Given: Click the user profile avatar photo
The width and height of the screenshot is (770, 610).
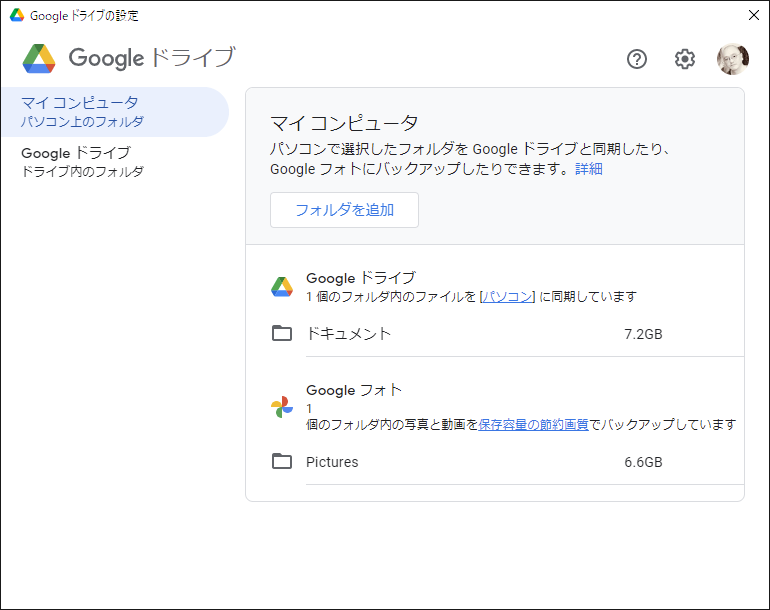Looking at the screenshot, I should click(x=733, y=59).
